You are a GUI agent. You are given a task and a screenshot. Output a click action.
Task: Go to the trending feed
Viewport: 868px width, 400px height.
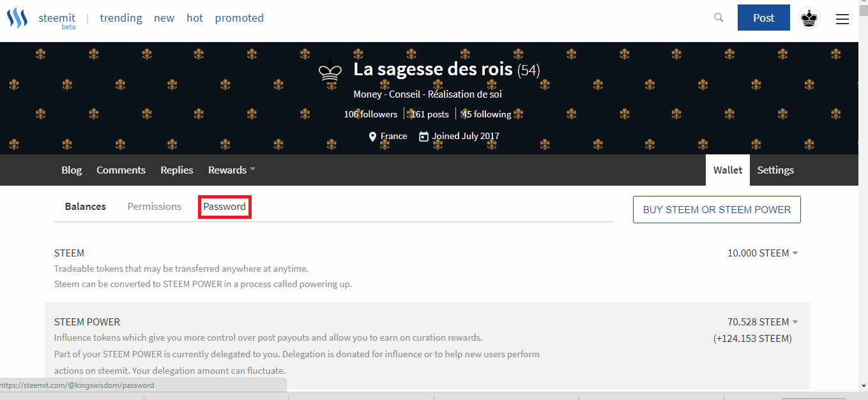click(121, 18)
